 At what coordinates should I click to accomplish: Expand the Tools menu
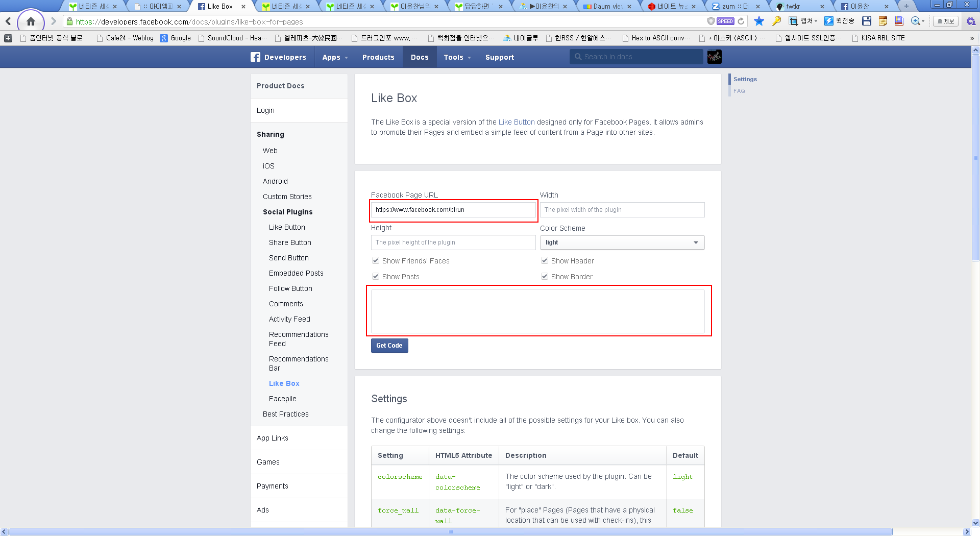click(457, 57)
